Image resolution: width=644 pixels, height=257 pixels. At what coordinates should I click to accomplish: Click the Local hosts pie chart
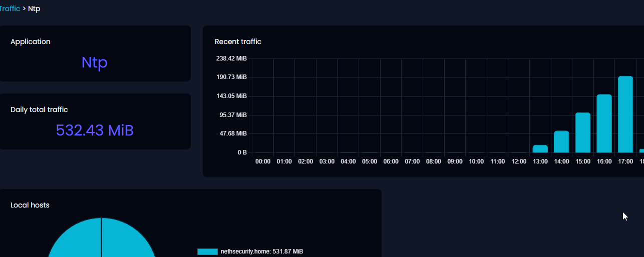[101, 240]
